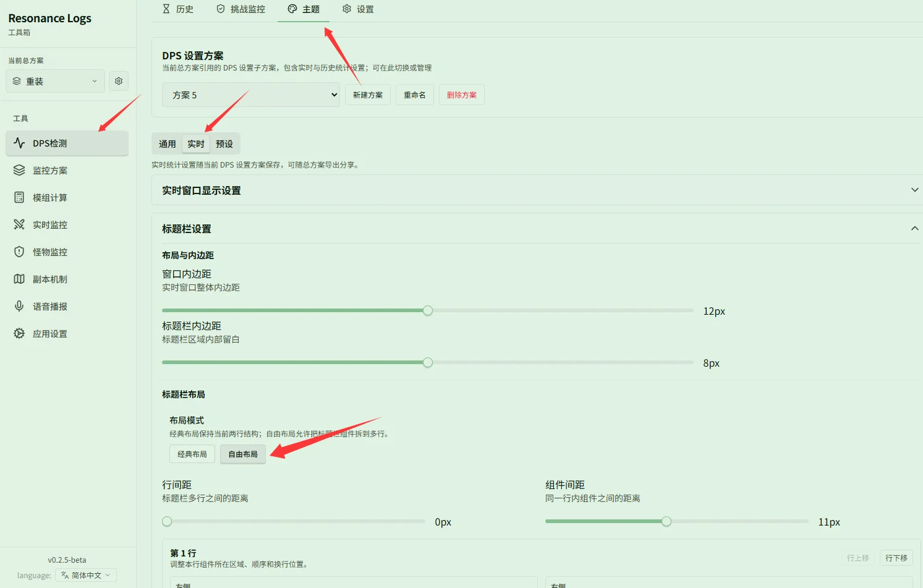Image resolution: width=923 pixels, height=588 pixels.
Task: Click the 组件间距 slider handle
Action: coord(666,521)
